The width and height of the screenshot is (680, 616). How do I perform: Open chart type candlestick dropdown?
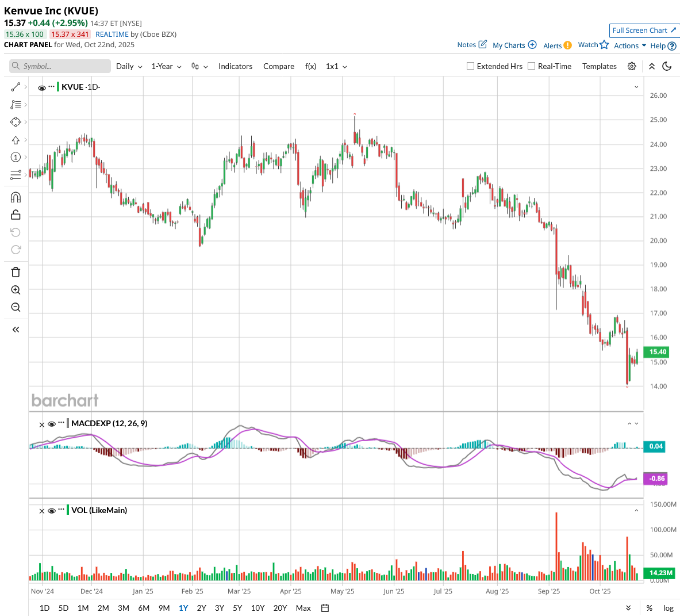pos(199,66)
